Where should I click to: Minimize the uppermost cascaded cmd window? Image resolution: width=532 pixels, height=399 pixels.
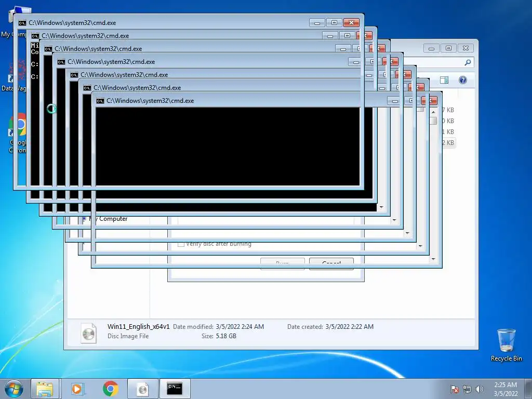point(317,23)
